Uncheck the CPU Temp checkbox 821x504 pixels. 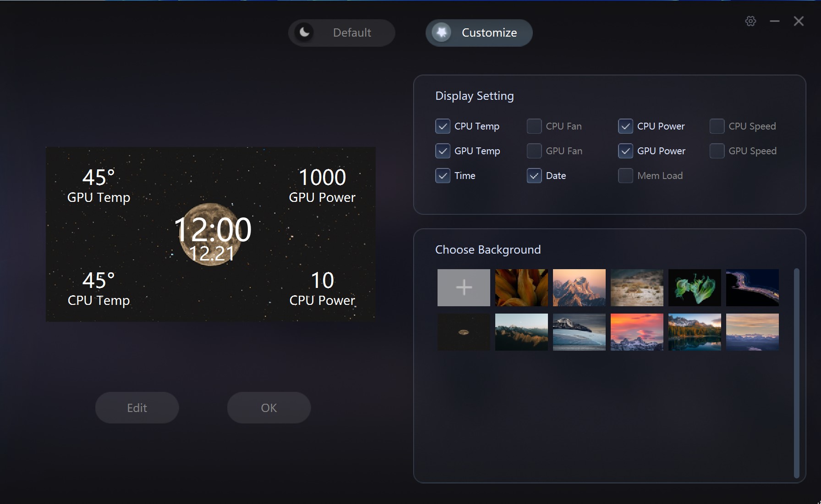tap(443, 126)
